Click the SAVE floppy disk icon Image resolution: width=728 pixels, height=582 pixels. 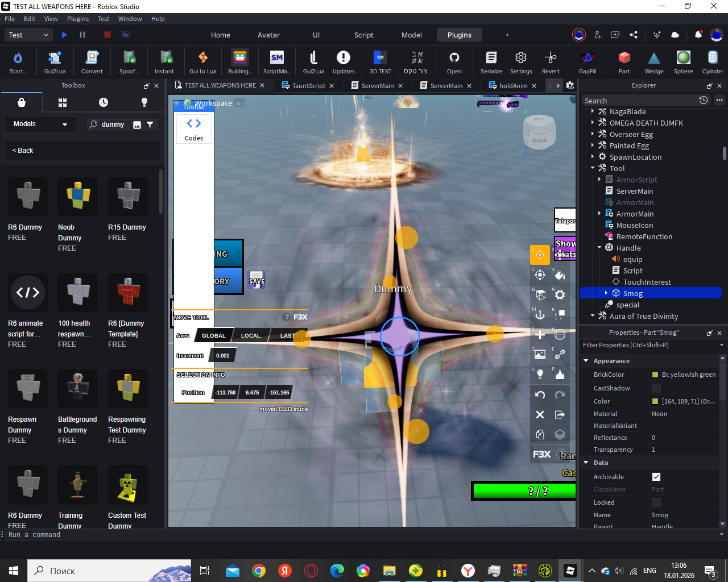pos(257,279)
